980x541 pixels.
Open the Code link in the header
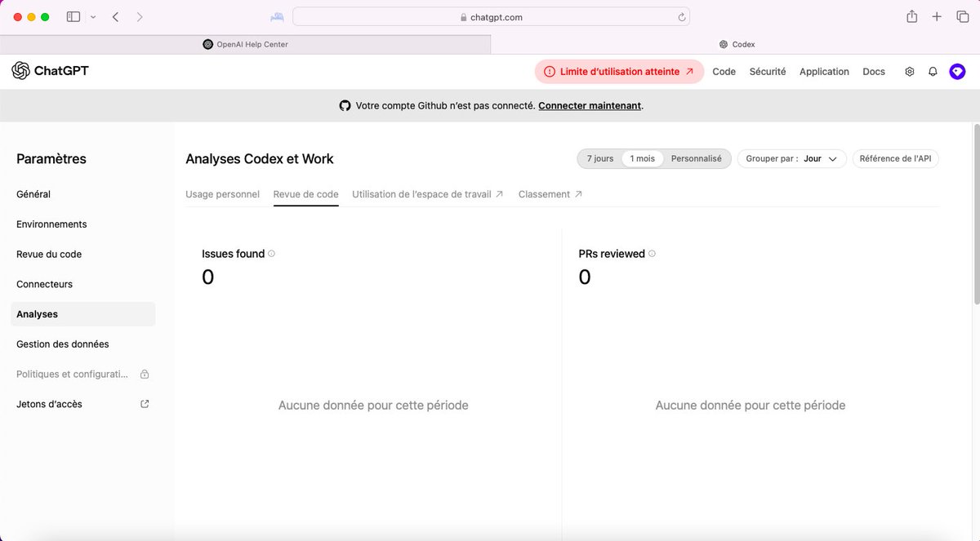point(724,72)
